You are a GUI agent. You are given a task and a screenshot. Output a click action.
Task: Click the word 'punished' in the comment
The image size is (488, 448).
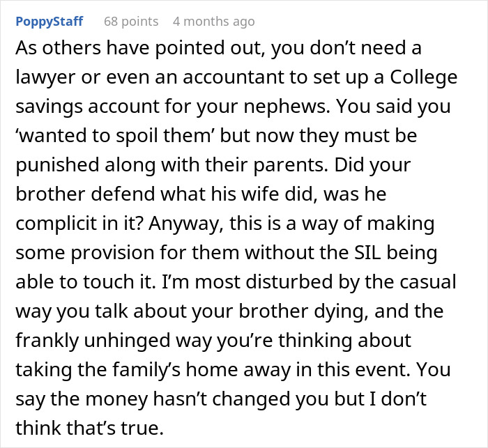pyautogui.click(x=57, y=165)
